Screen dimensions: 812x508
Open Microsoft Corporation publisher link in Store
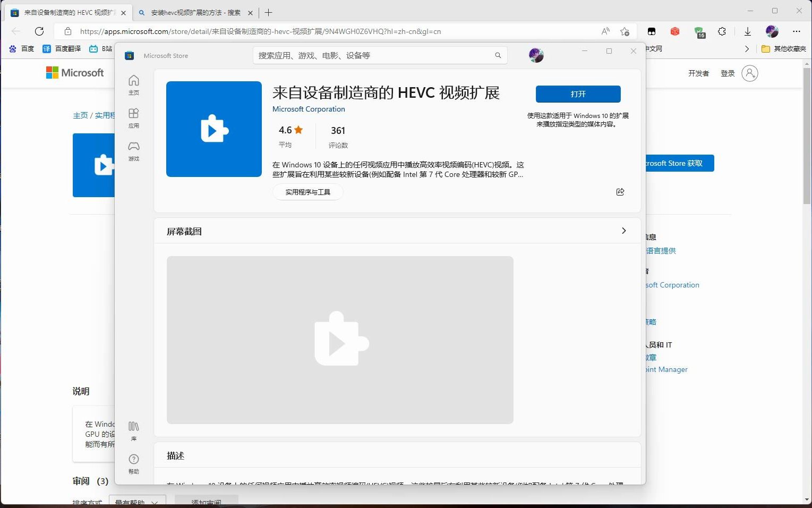[309, 109]
